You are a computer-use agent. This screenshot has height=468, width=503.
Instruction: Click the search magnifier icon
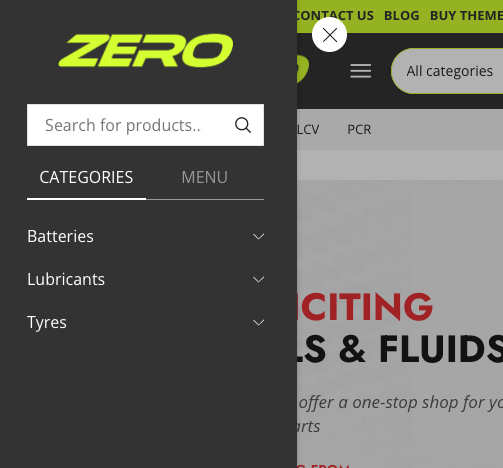[x=243, y=125]
